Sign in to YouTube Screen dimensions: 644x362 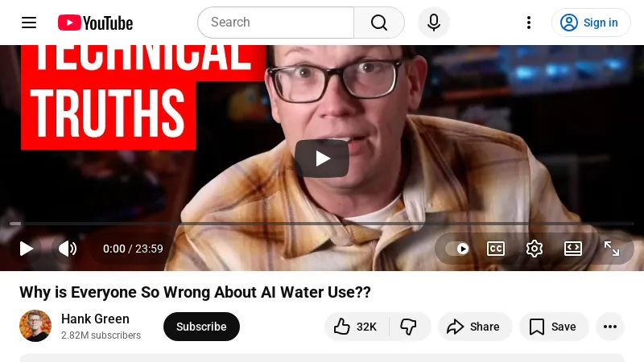click(x=591, y=23)
